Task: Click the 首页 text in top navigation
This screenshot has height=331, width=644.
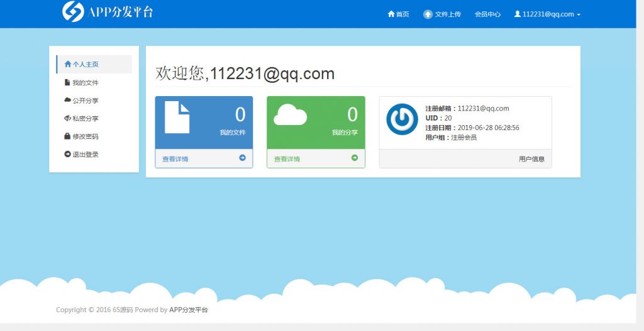Action: click(x=402, y=14)
